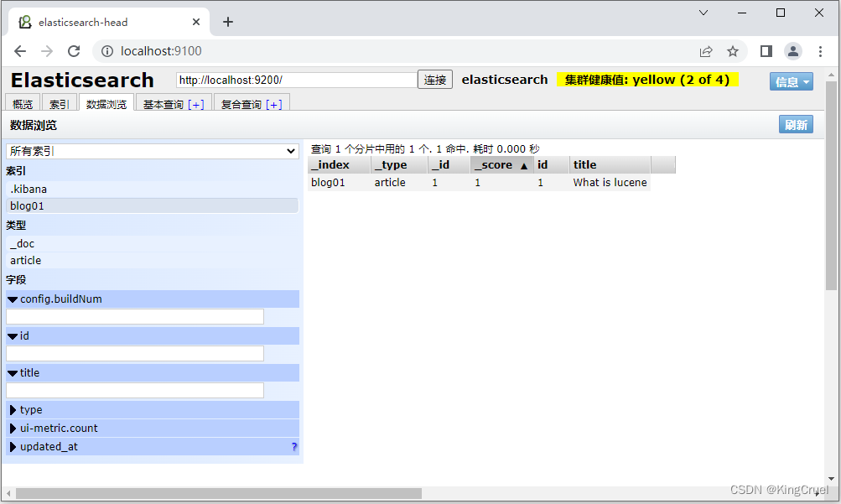View site information icon in address bar
The image size is (841, 504).
(107, 51)
